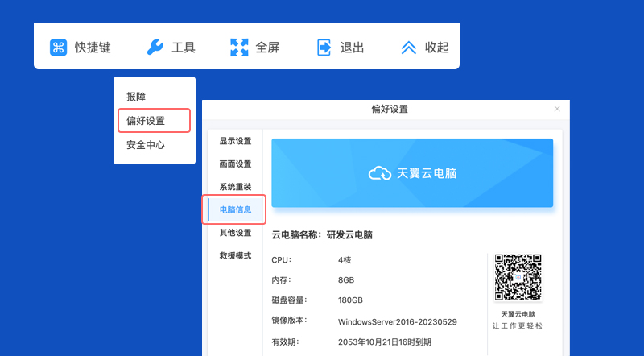Open the 工具 menu label
The image size is (644, 356).
point(184,48)
